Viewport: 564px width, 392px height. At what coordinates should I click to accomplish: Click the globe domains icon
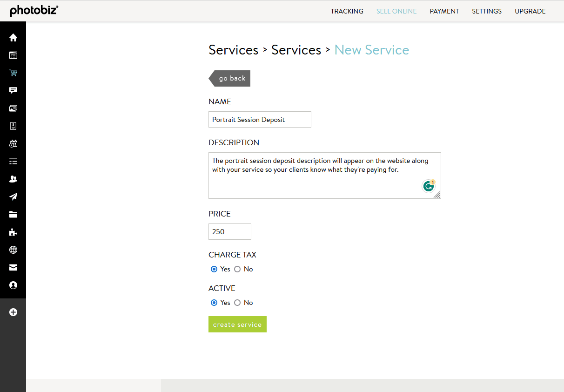coord(13,250)
